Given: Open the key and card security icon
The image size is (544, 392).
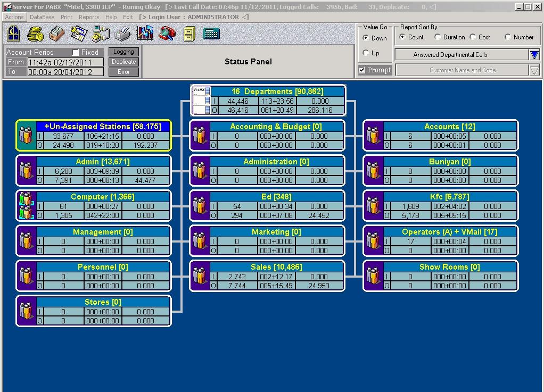Looking at the screenshot, I should pyautogui.click(x=79, y=34).
